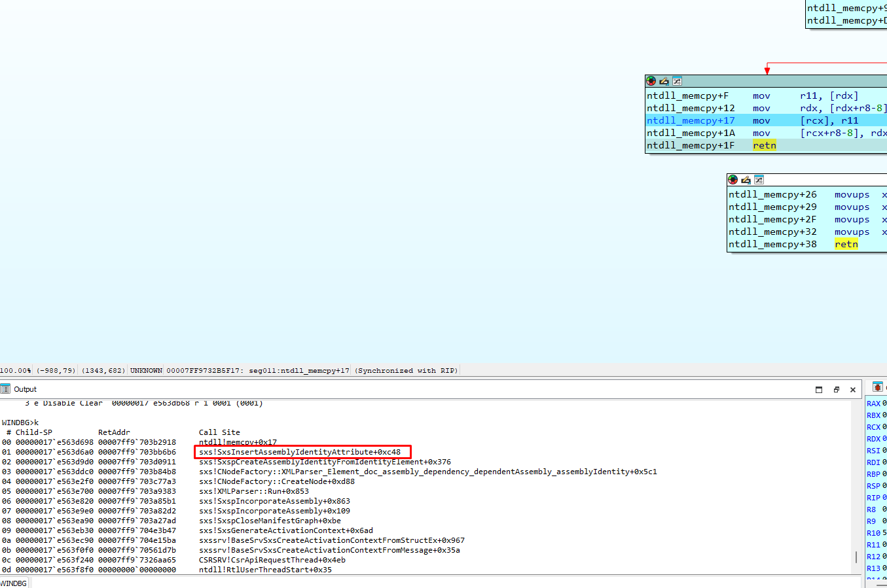Close the Output panel
887x588 pixels.
click(x=853, y=390)
